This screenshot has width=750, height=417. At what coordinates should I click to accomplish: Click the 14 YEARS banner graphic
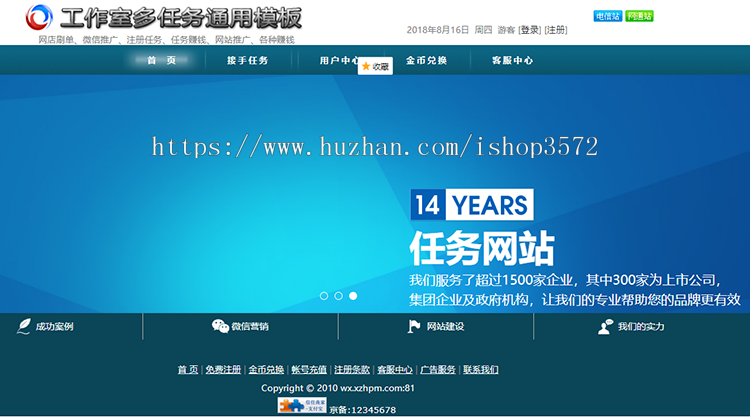click(472, 205)
